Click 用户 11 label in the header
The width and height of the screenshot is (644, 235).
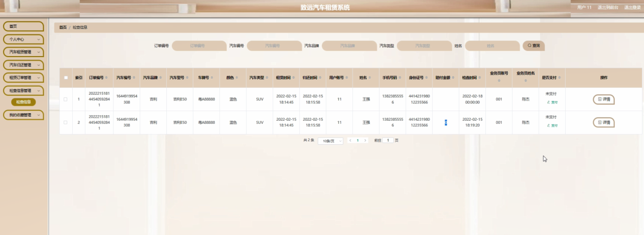tap(584, 7)
